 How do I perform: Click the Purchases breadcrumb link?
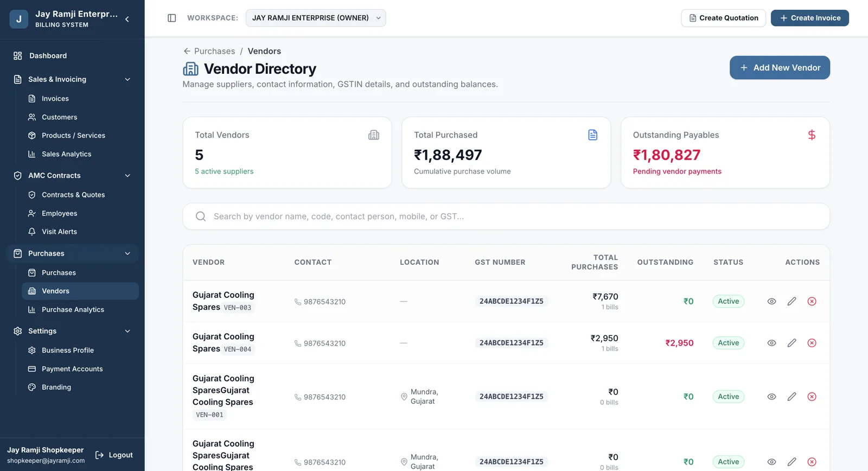[215, 51]
